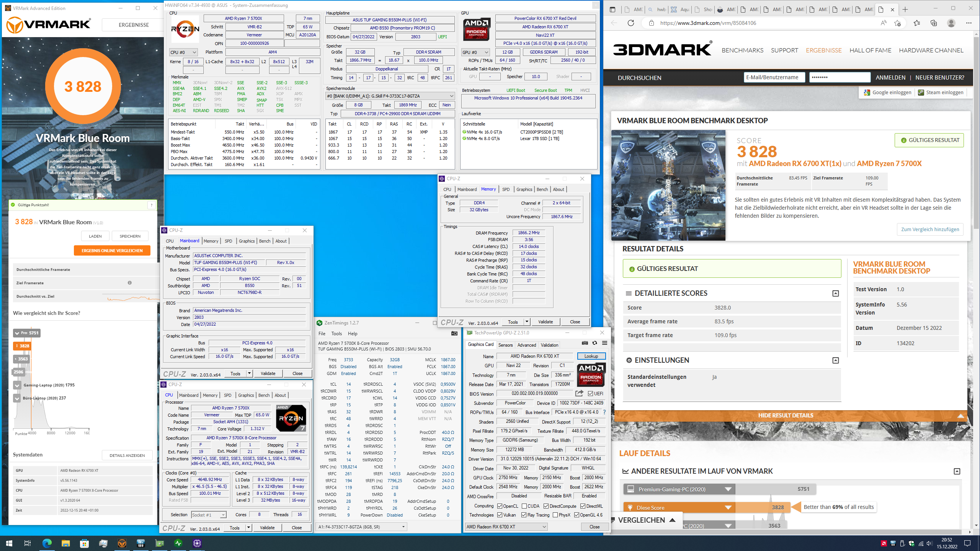Click the Ziel Framerate info icon in VRMark
Viewport: 980px width, 551px height.
(x=129, y=283)
